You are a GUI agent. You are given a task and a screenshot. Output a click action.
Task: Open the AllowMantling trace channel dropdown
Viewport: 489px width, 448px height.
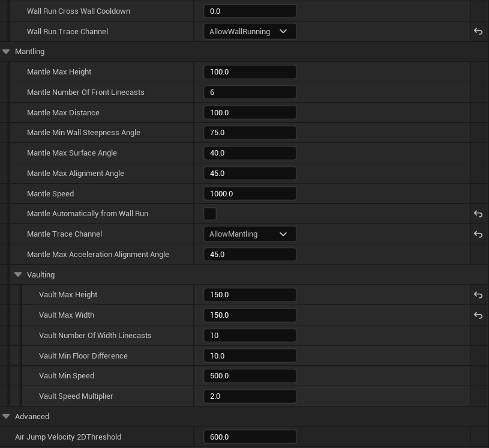pos(250,234)
